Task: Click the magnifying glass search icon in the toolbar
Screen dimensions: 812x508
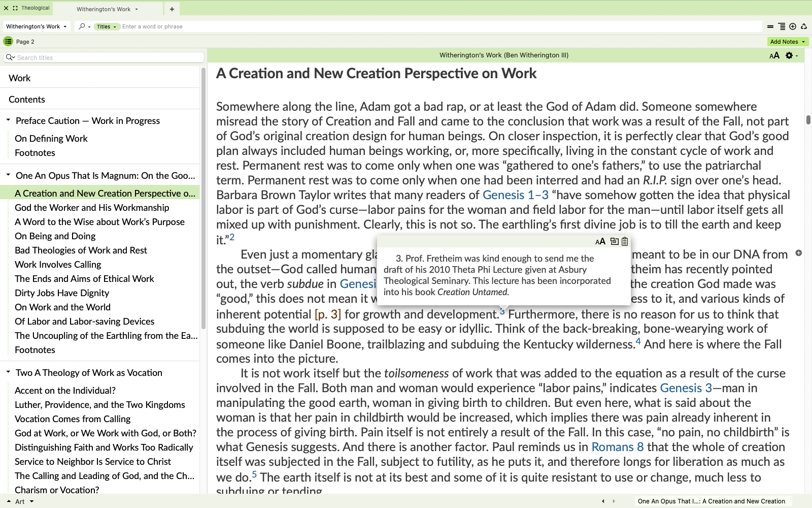Action: pyautogui.click(x=82, y=26)
